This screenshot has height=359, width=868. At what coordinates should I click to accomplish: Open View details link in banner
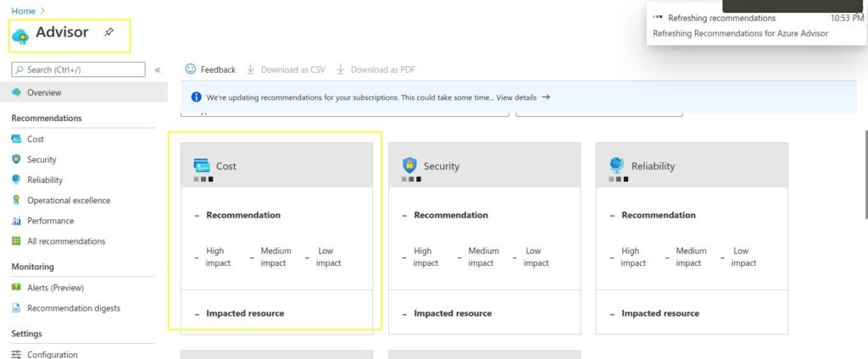coord(516,97)
